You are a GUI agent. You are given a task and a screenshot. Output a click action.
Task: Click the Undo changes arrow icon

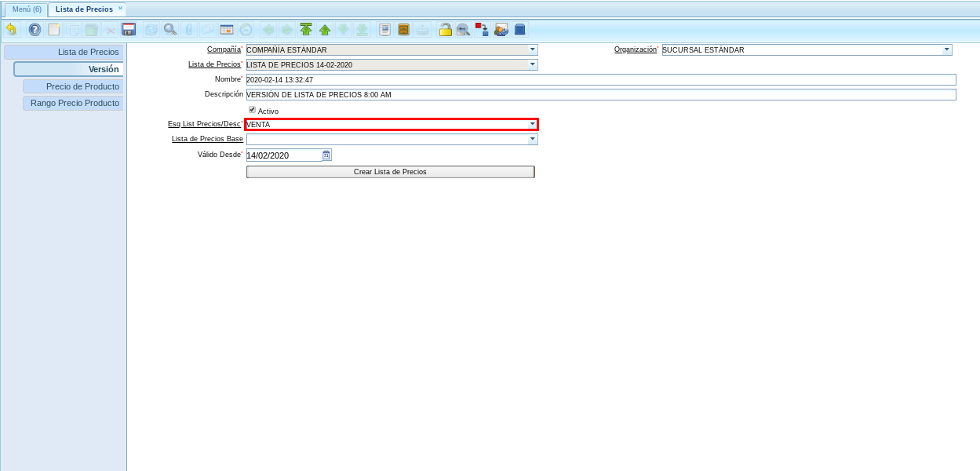point(11,30)
